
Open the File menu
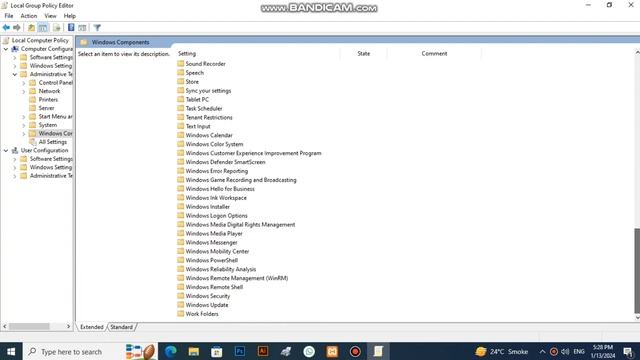pyautogui.click(x=9, y=16)
